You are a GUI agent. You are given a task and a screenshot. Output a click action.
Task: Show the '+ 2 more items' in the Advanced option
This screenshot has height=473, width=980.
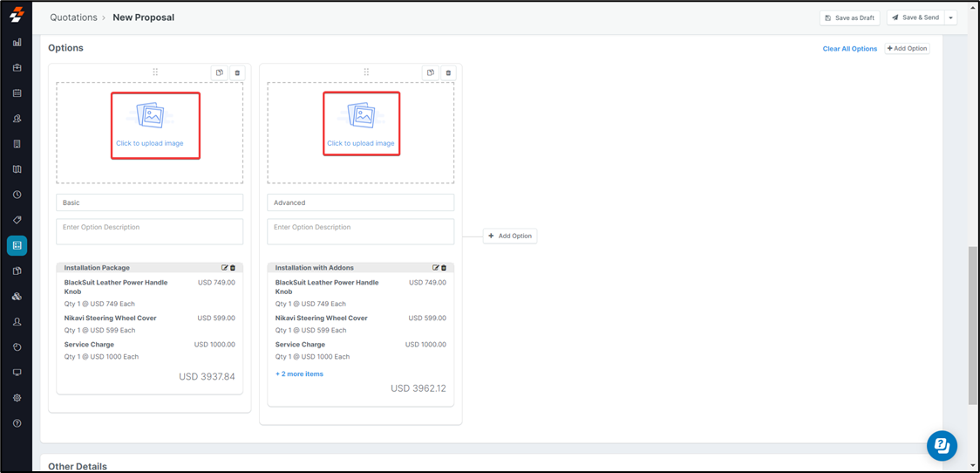click(x=299, y=374)
